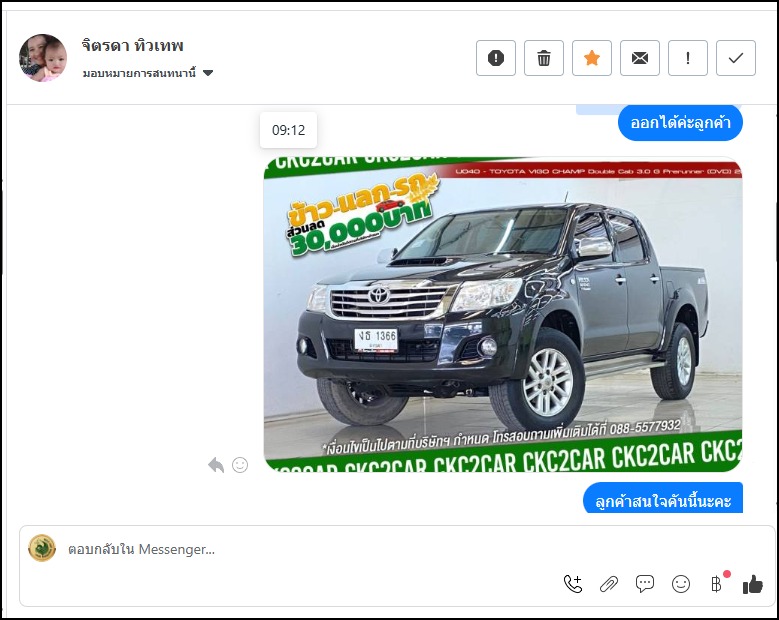Open saved replies speech bubble icon

644,584
